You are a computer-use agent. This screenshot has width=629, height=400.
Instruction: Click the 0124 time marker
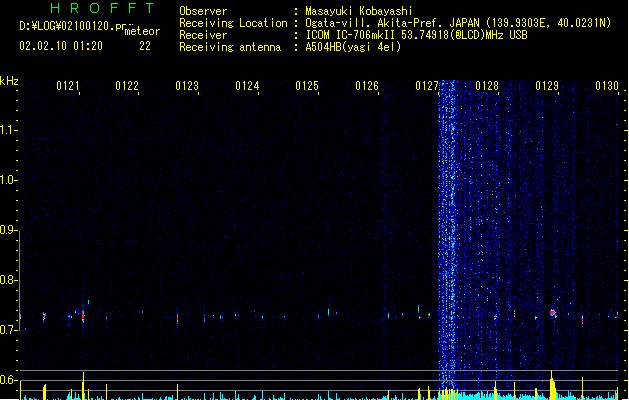click(x=247, y=85)
